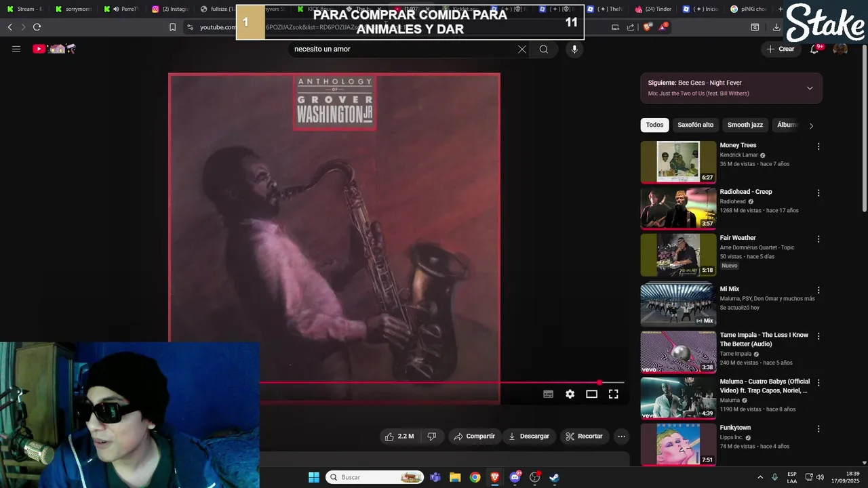Image resolution: width=868 pixels, height=488 pixels.
Task: Open the YouTube hamburger guide menu
Action: [16, 49]
